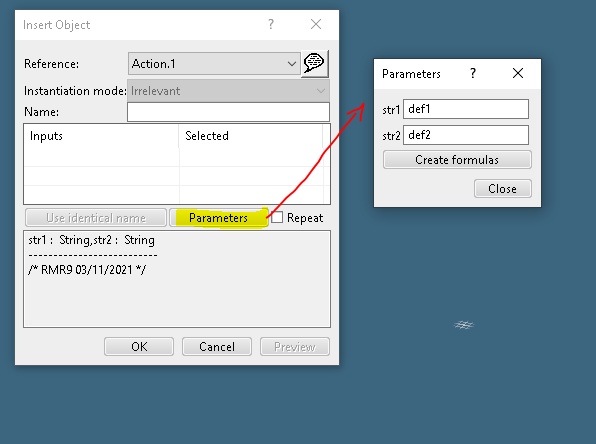This screenshot has height=444, width=596.
Task: Click the 'str1 : String,str2 : String' text
Action: [x=92, y=240]
